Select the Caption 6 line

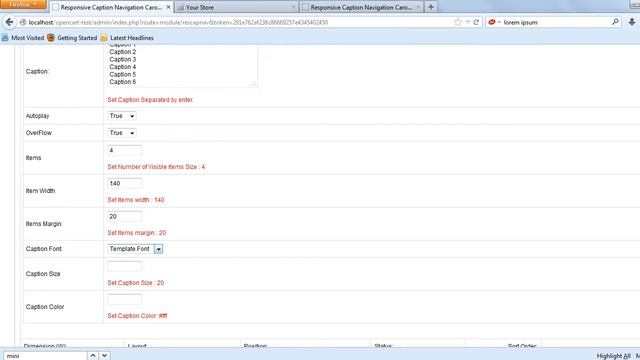122,82
